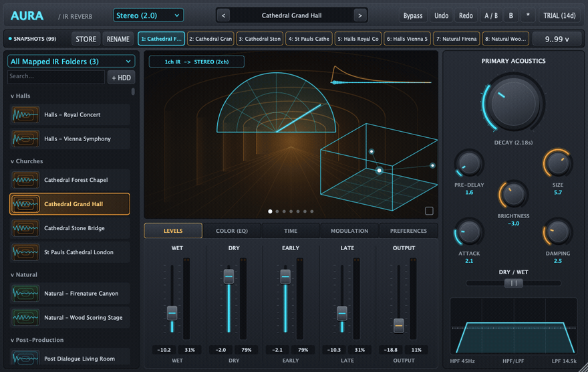The image size is (588, 372).
Task: Click the Decay knob in Primary Acoustics
Action: (513, 103)
